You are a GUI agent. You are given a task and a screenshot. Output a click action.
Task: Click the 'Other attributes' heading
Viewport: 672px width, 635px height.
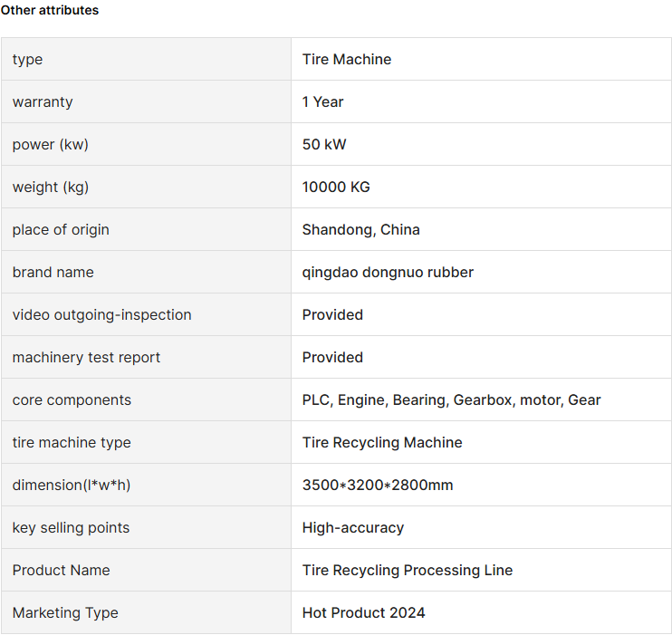[x=49, y=10]
